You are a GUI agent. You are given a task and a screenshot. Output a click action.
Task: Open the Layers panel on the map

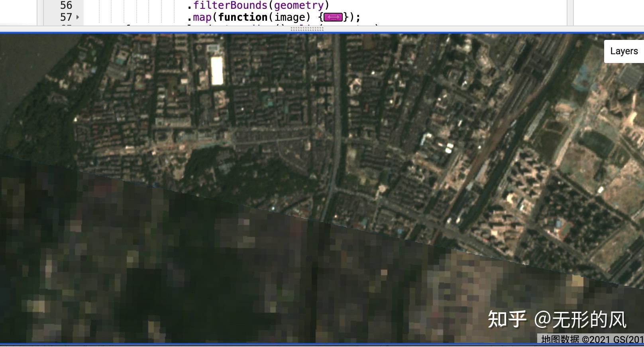click(624, 51)
